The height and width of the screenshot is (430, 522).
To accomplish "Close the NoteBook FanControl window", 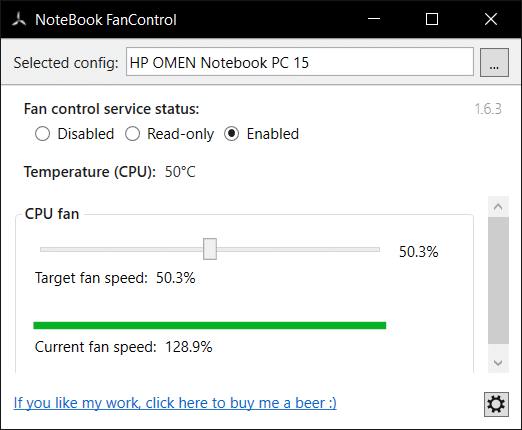I will point(491,19).
